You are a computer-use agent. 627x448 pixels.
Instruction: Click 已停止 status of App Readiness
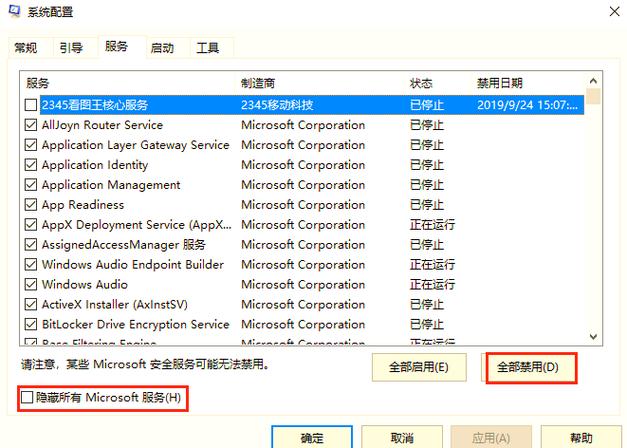tap(427, 205)
